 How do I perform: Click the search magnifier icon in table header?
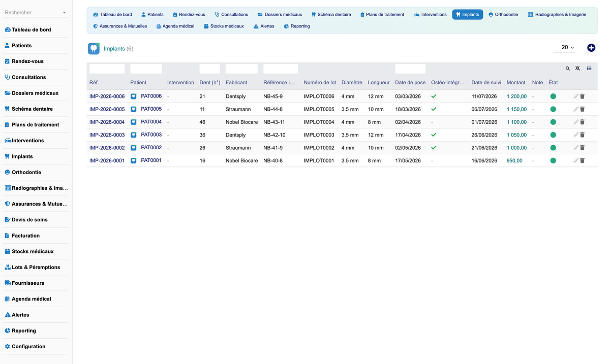[568, 69]
